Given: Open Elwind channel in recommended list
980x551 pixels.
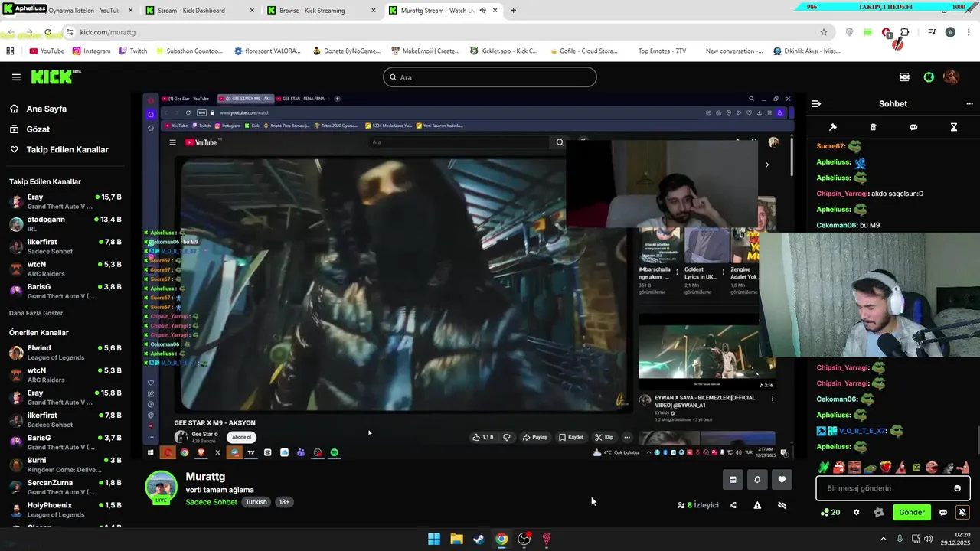Looking at the screenshot, I should tap(65, 352).
